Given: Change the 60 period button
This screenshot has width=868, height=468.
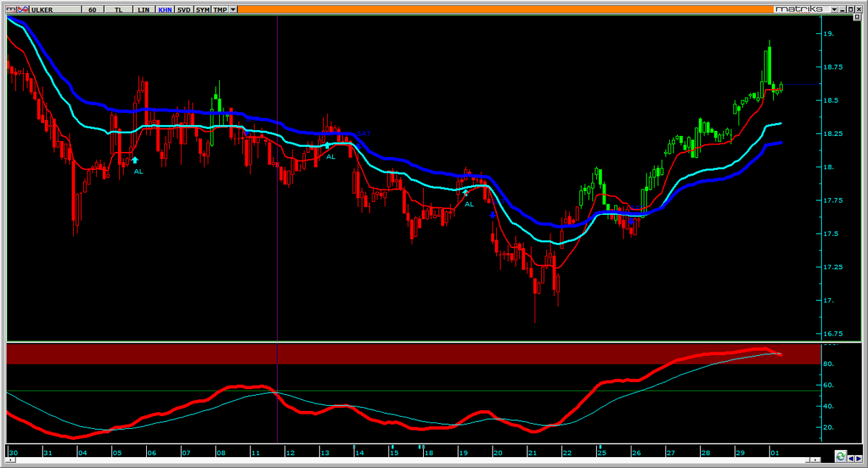Looking at the screenshot, I should pos(92,9).
